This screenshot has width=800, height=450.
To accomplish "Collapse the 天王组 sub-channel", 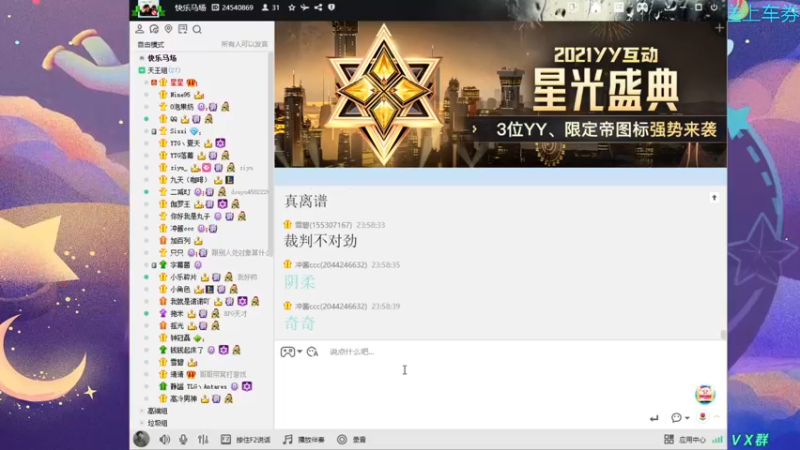I will pyautogui.click(x=142, y=70).
